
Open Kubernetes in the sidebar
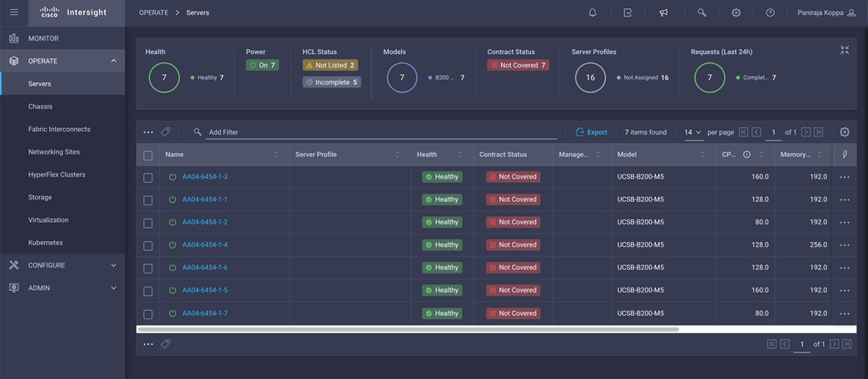[62, 243]
